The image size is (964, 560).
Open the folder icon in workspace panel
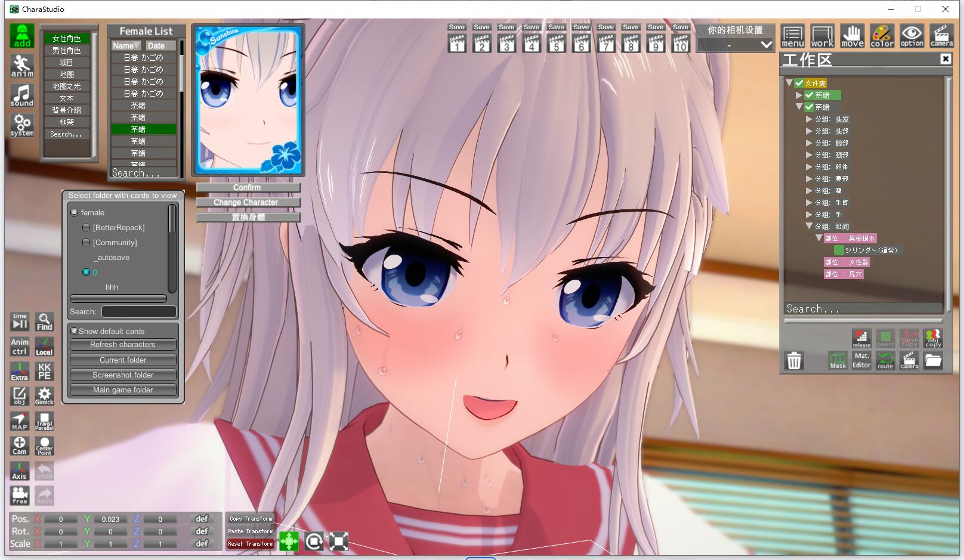pyautogui.click(x=933, y=360)
